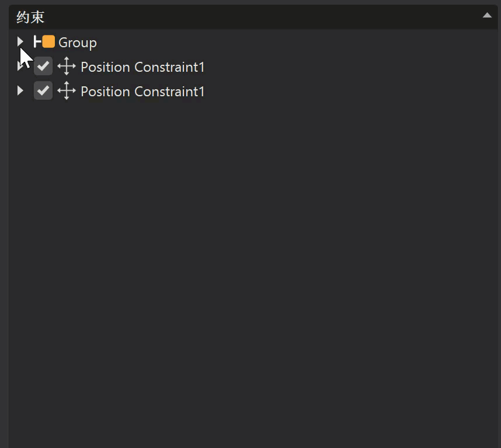Click the blank middle of 约束 header bar
Image resolution: width=501 pixels, height=448 pixels.
click(251, 17)
